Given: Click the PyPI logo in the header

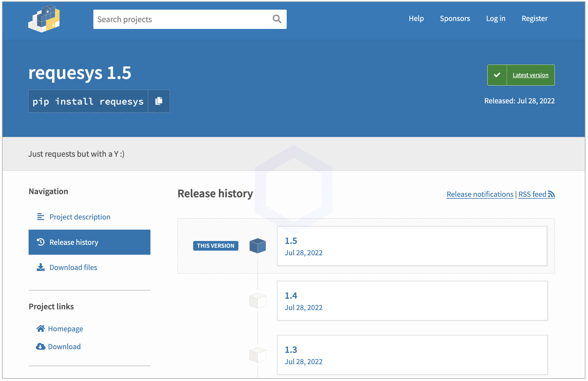Looking at the screenshot, I should (x=44, y=19).
